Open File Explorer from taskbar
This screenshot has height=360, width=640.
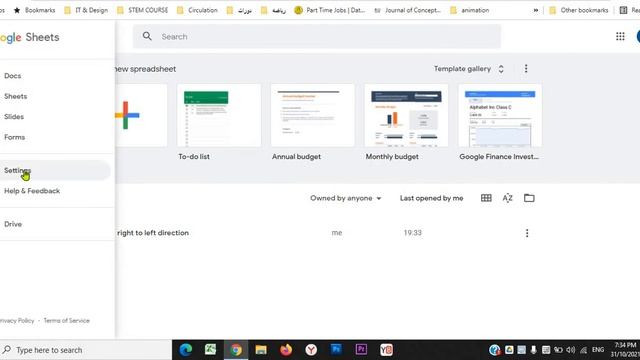[x=261, y=350]
